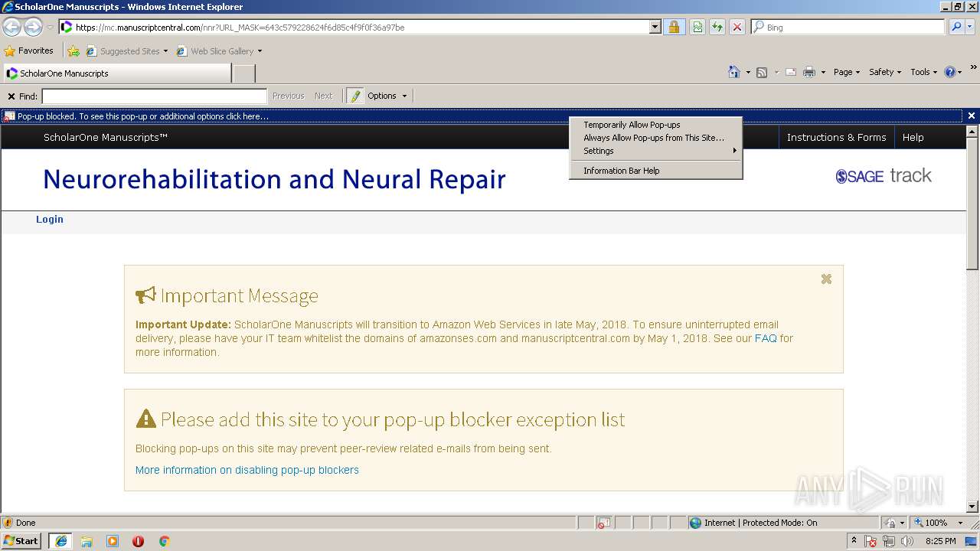Open the security lock report icon
Screen dimensions: 980x551
click(x=674, y=28)
